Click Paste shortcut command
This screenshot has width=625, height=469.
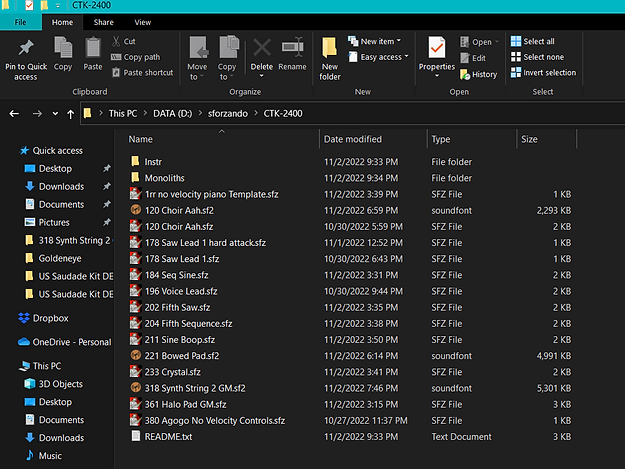point(143,73)
